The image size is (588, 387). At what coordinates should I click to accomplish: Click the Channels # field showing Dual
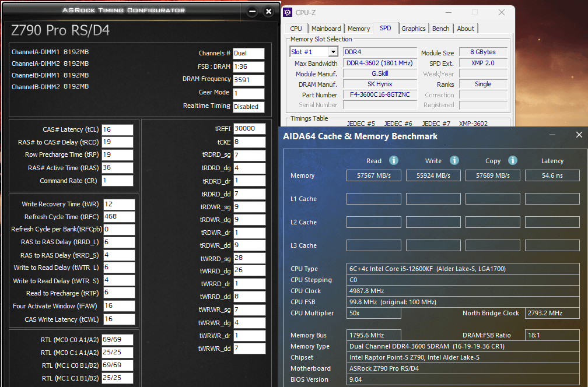(249, 54)
